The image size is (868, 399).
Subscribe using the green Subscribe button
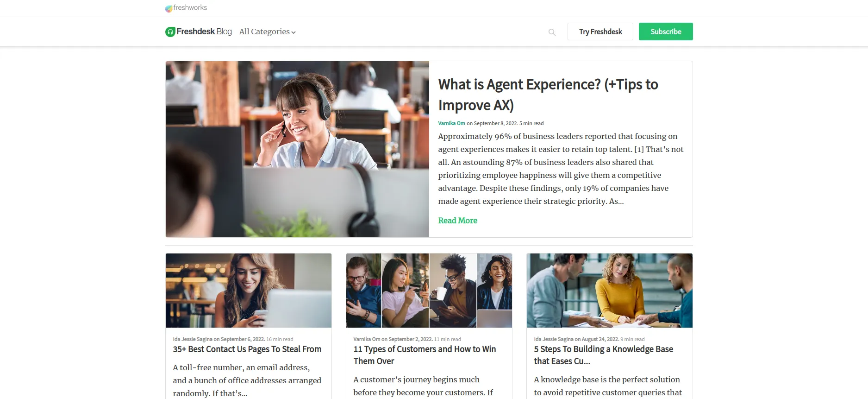pyautogui.click(x=666, y=32)
